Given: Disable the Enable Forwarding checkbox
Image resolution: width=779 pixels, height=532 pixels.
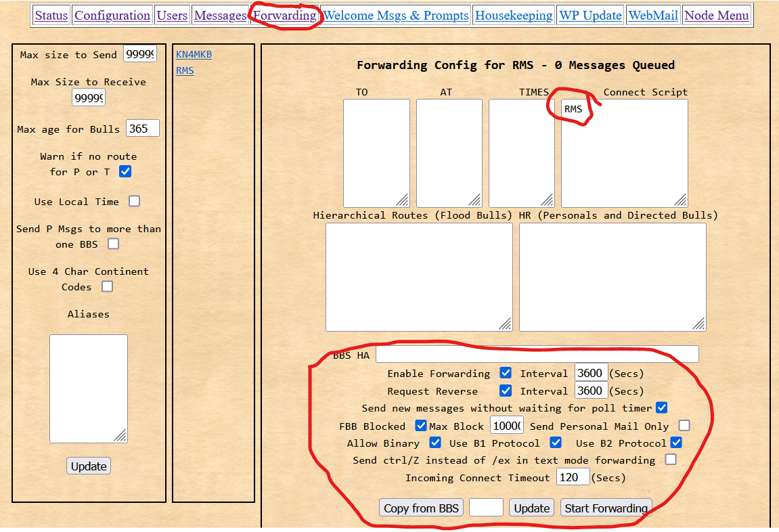Looking at the screenshot, I should pos(506,373).
